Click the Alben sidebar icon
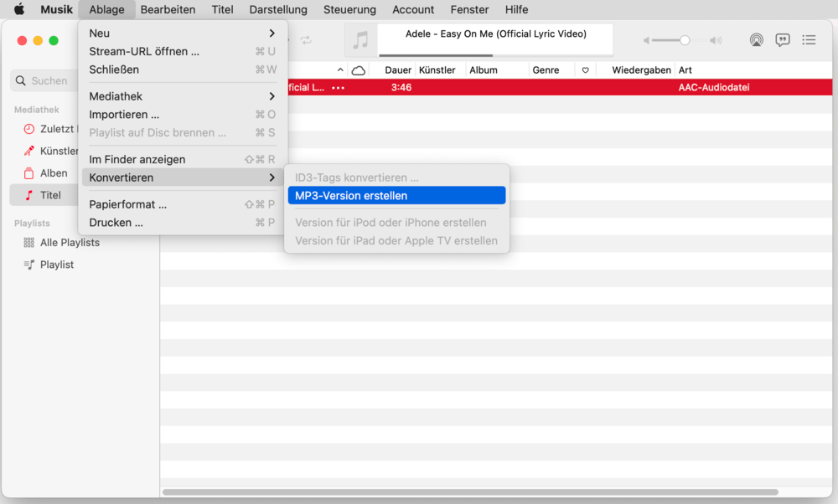Image resolution: width=838 pixels, height=504 pixels. 28,173
